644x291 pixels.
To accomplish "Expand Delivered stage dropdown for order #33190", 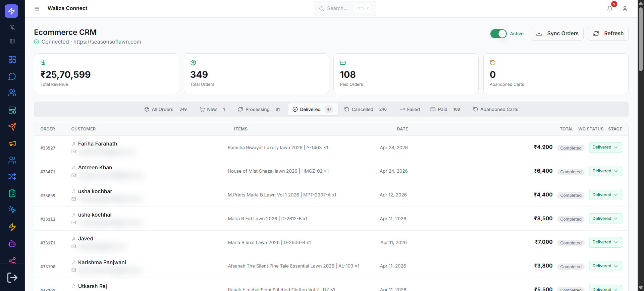I will (605, 266).
